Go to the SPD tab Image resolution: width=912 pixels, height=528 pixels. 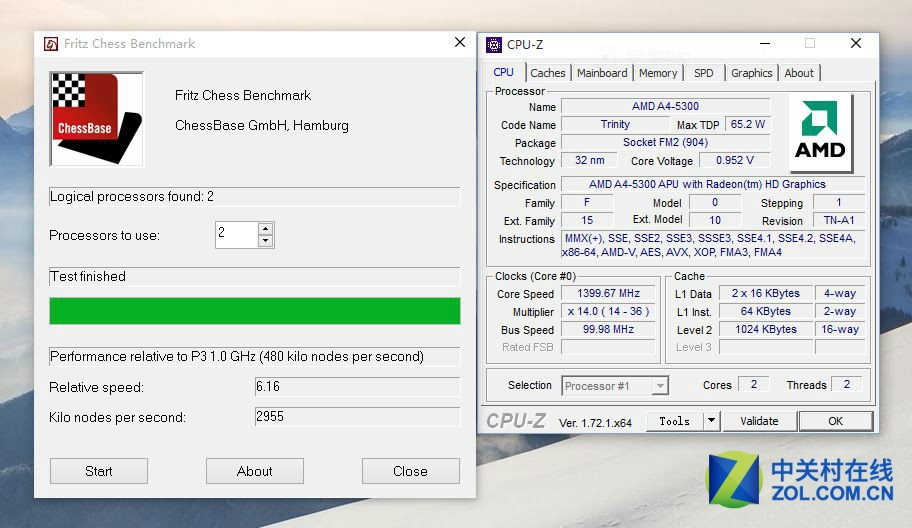coord(704,73)
